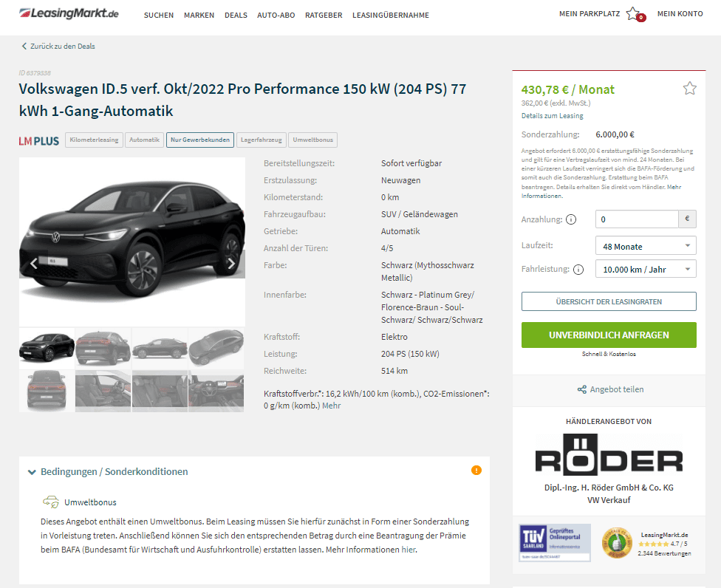Click the Anzahlung amount input field

tap(637, 219)
